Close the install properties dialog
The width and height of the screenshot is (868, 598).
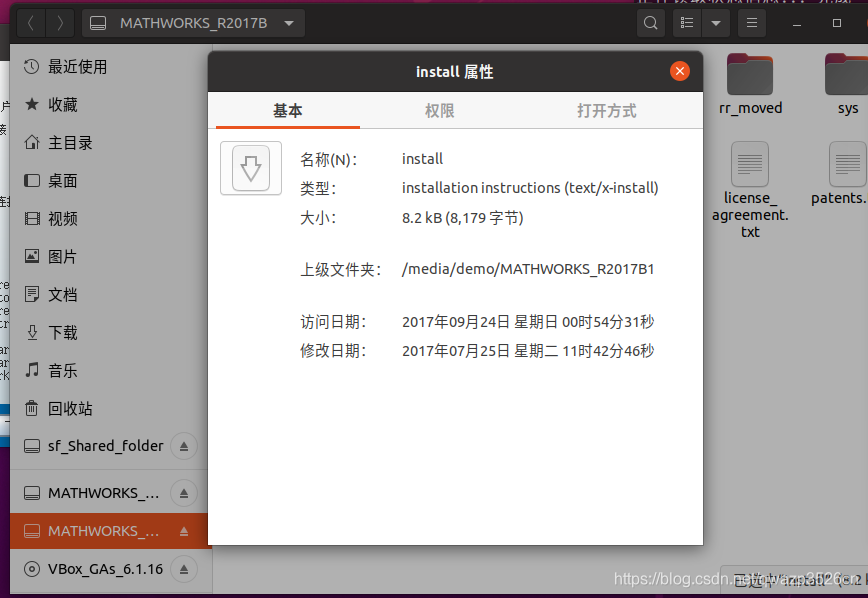click(x=680, y=71)
